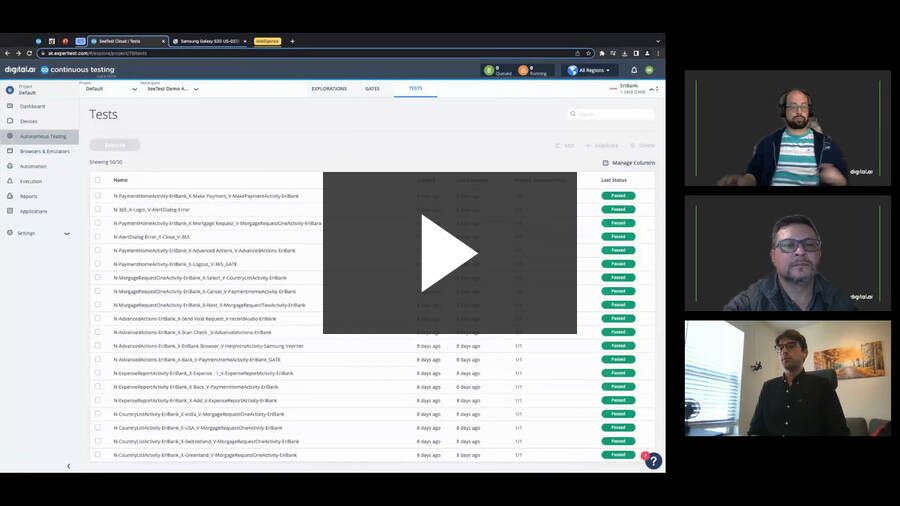Open the browser profile icon

click(x=647, y=53)
